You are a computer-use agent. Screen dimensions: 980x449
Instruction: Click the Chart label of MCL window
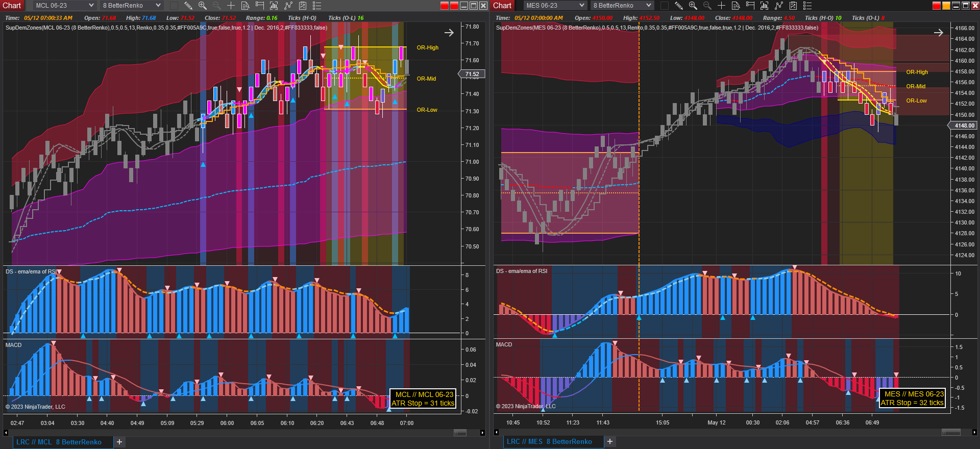point(12,6)
